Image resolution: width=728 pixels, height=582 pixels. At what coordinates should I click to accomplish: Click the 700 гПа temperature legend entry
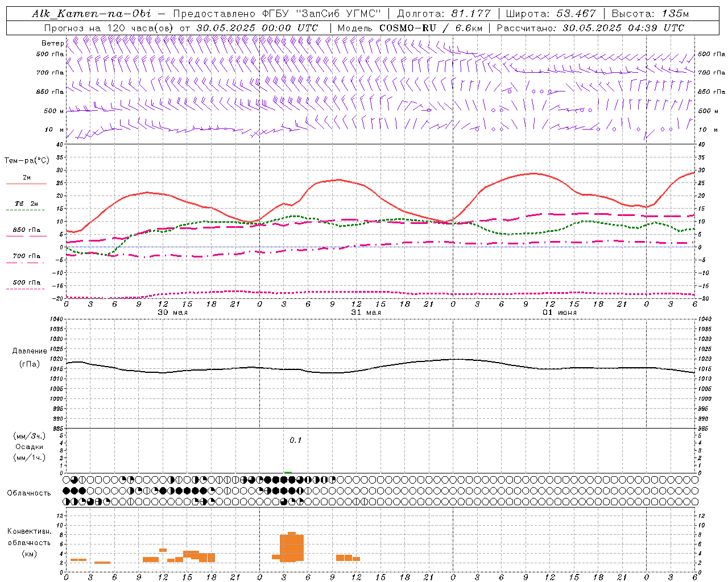coord(26,256)
